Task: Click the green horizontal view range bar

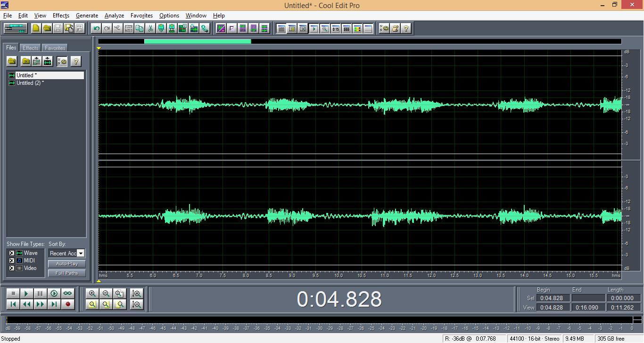Action: [198, 41]
